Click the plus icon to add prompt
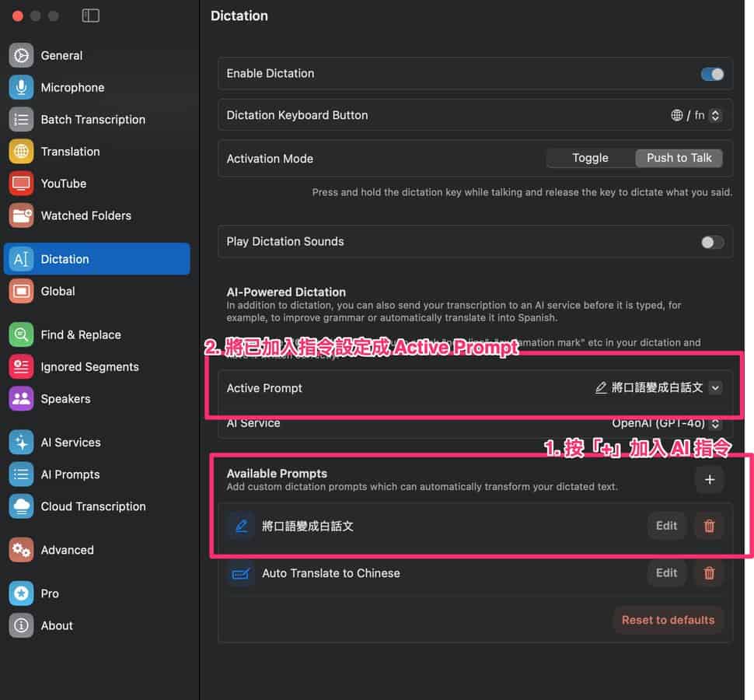754x700 pixels. pyautogui.click(x=709, y=480)
